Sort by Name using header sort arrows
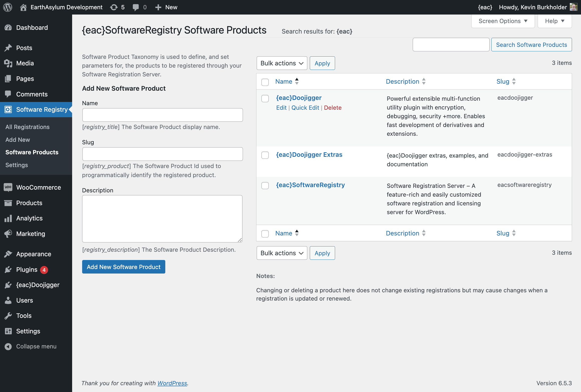Screen dimensions: 581x392 [x=297, y=81]
